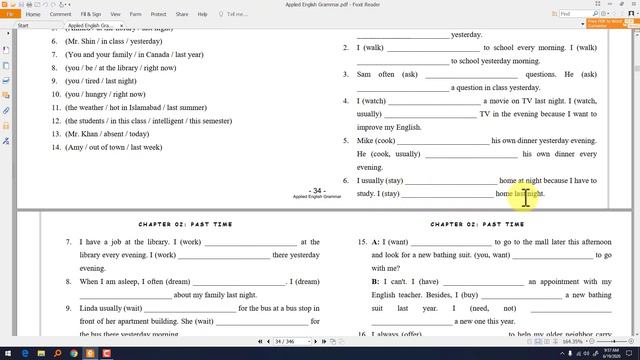This screenshot has height=360, width=640.
Task: Go to the previous page arrow
Action: [x=268, y=341]
